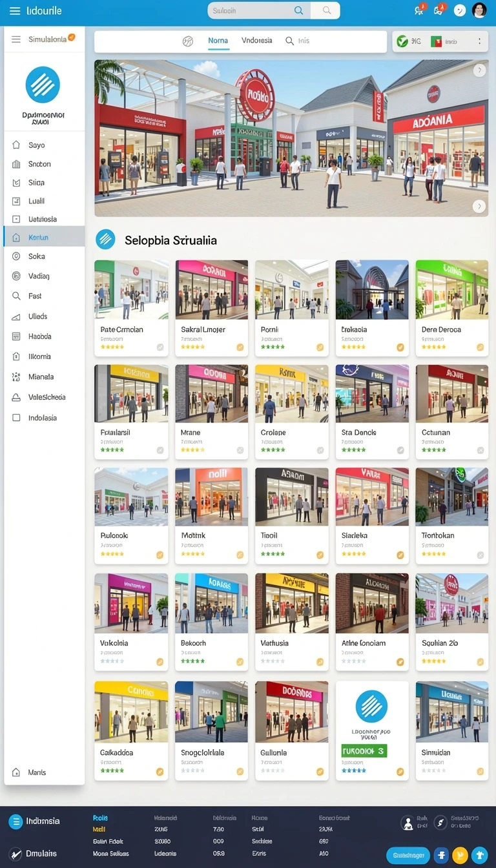Screen dimensions: 496x868
Task: Open the Athine fonoiam store link
Action: pos(364,643)
